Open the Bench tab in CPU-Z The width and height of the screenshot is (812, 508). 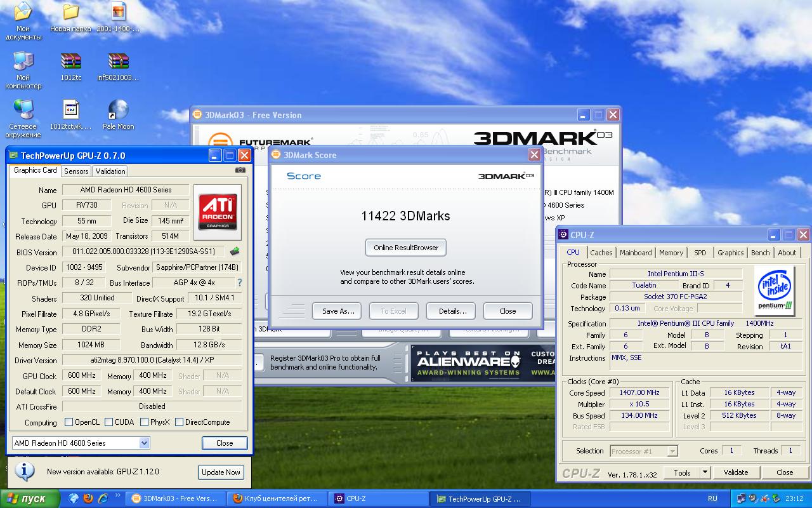pyautogui.click(x=761, y=253)
